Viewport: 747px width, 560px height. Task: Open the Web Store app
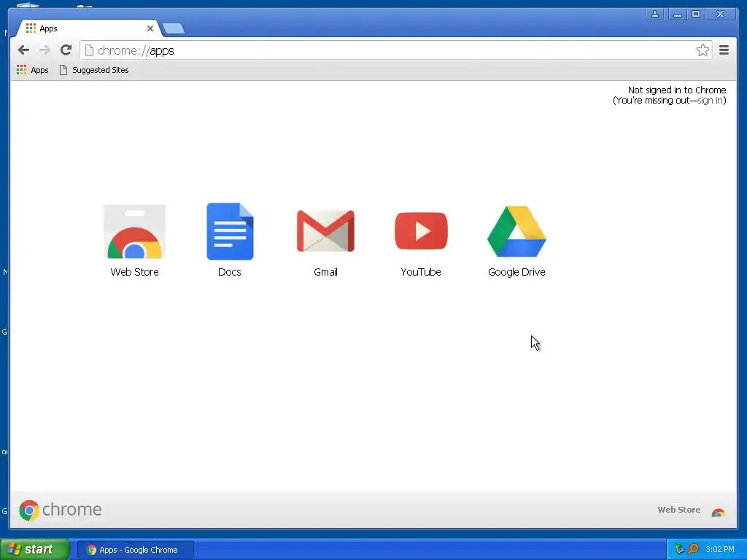point(134,240)
